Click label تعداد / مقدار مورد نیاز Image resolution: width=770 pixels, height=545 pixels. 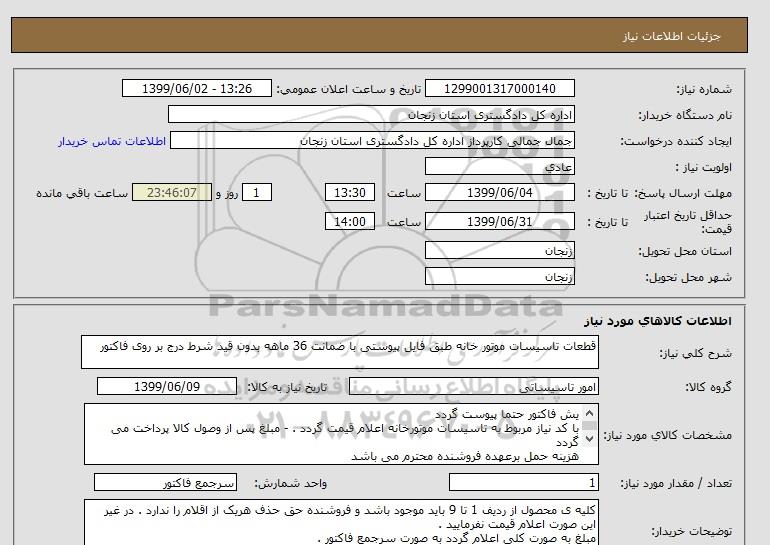[x=676, y=484]
